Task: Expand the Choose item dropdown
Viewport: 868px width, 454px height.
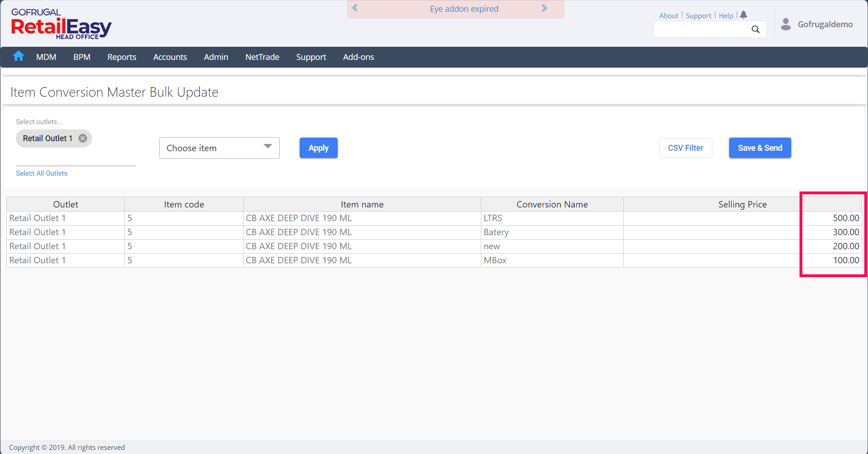Action: click(219, 148)
